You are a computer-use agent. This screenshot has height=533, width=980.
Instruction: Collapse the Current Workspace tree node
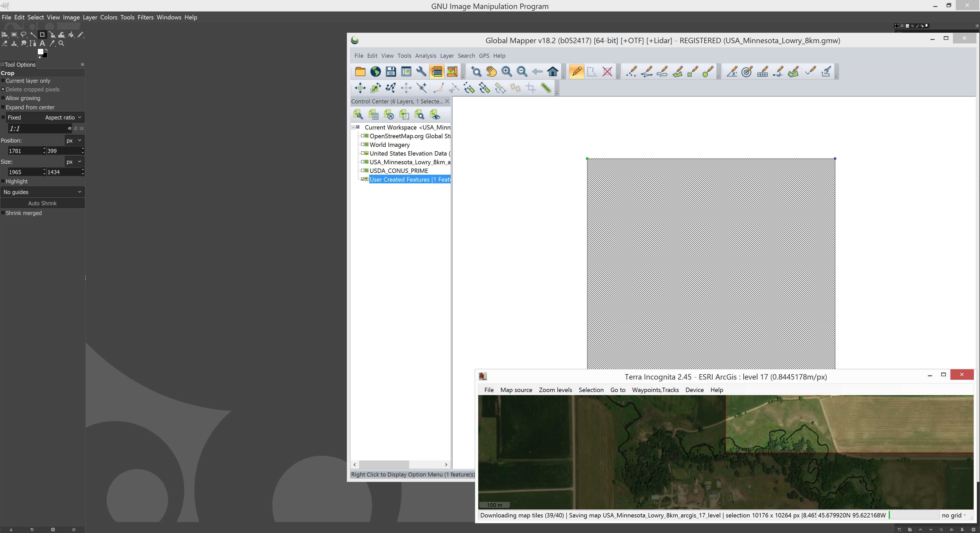pos(353,127)
